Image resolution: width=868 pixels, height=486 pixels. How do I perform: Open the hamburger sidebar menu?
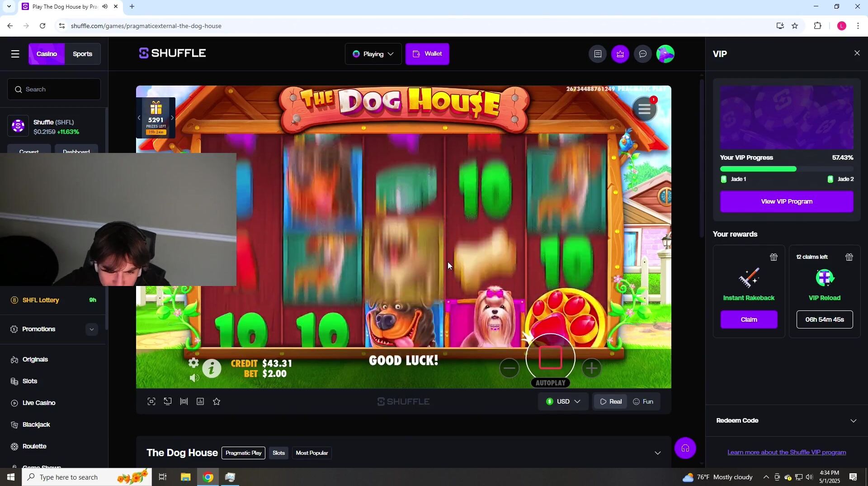(15, 54)
